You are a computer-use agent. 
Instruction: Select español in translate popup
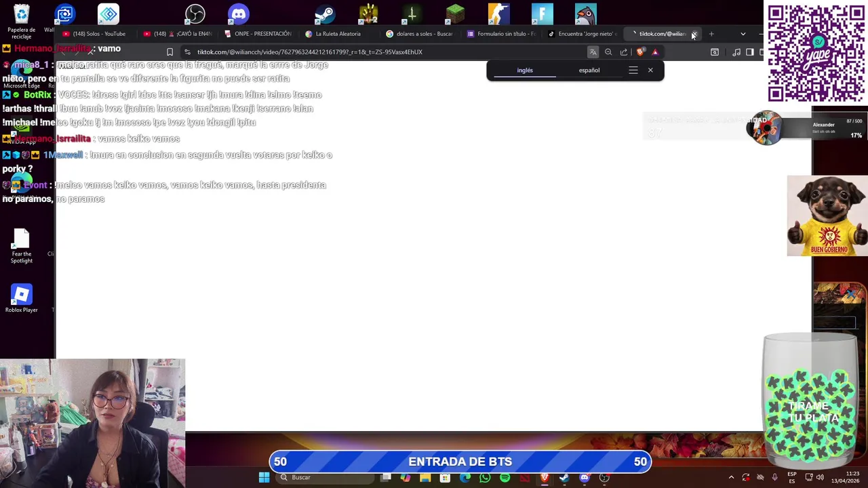click(589, 70)
